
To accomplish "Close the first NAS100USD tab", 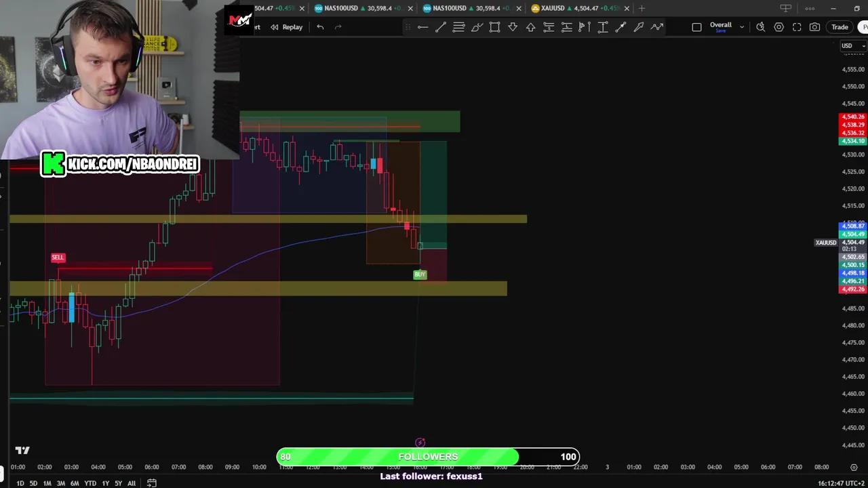I will coord(411,8).
